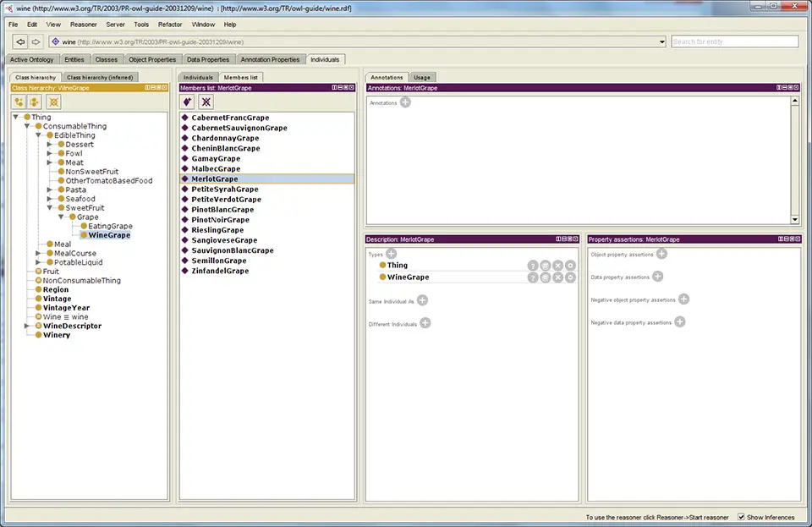Click the Add subclass icon in Class hierarchy
Image resolution: width=812 pixels, height=527 pixels.
(x=19, y=102)
